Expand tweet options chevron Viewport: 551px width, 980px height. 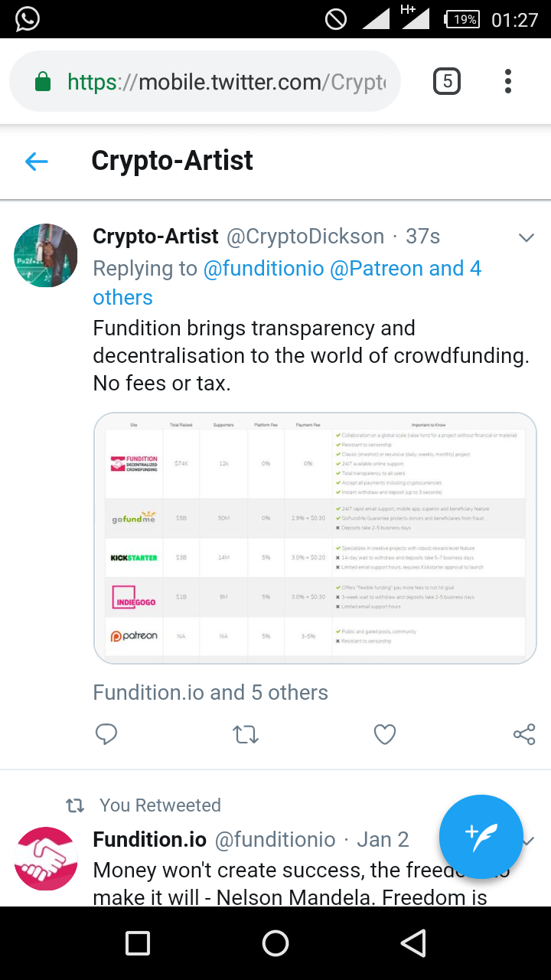[x=526, y=238]
